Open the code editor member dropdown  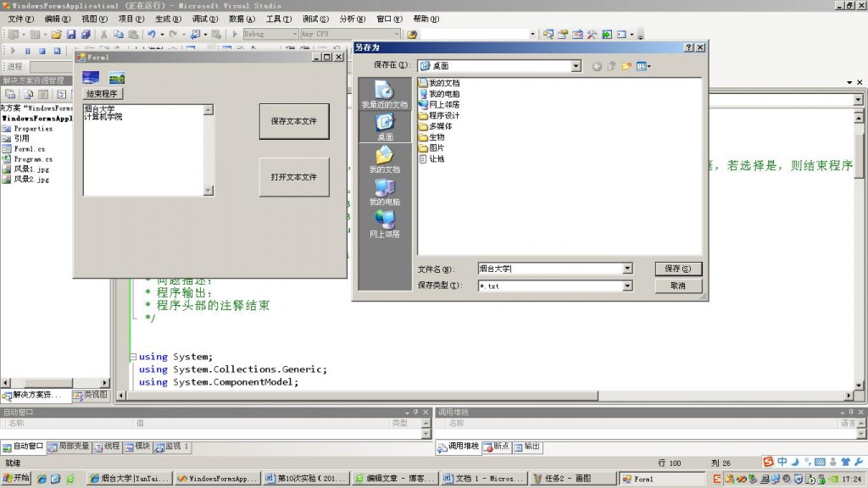click(858, 100)
